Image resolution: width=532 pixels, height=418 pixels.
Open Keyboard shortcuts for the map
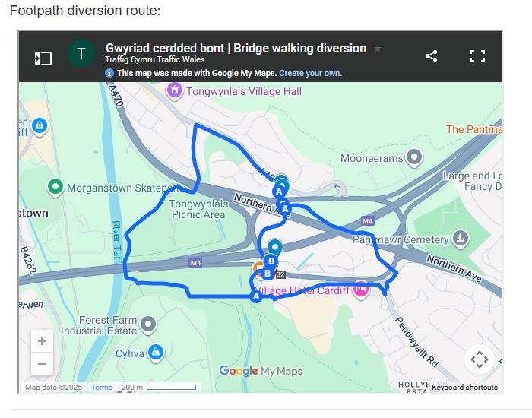coord(464,388)
